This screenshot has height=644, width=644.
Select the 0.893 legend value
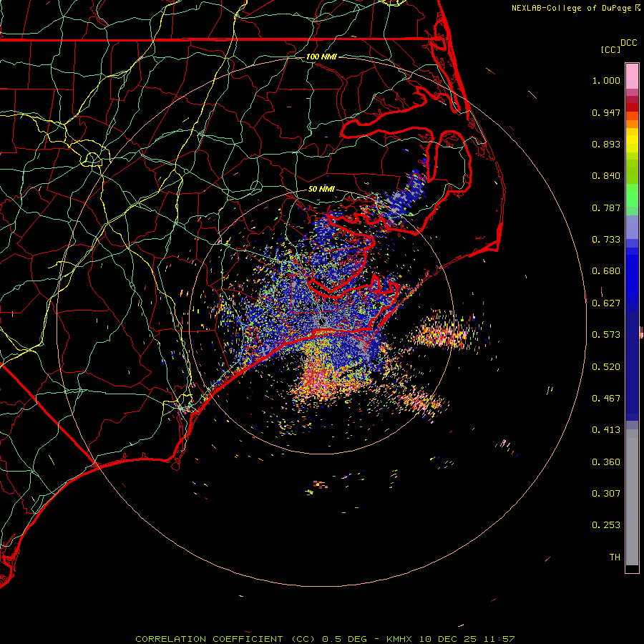point(606,144)
